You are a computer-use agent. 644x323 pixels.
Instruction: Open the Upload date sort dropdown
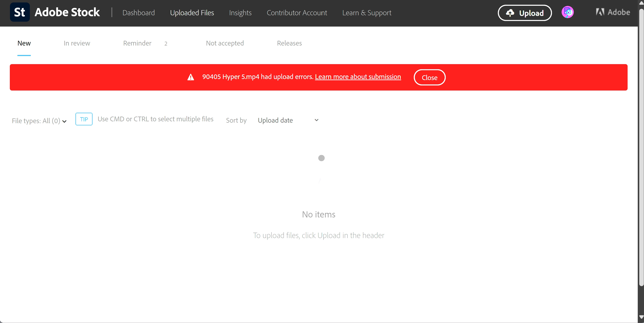(275, 120)
